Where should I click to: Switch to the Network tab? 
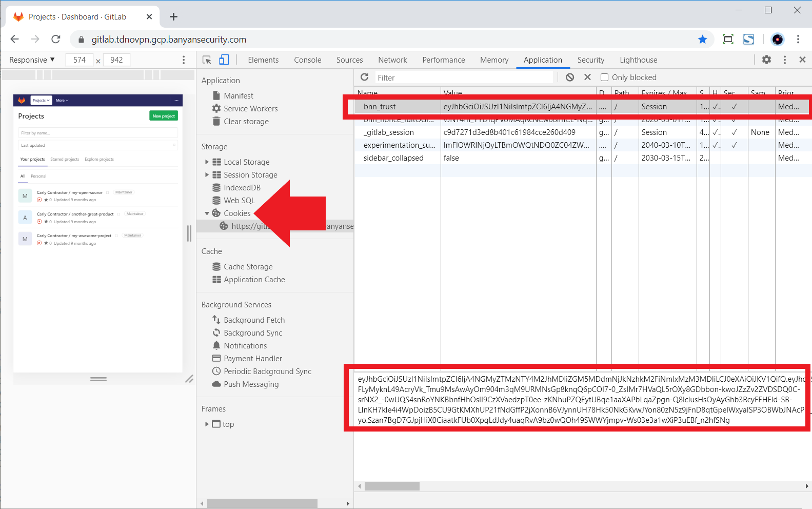coord(392,60)
